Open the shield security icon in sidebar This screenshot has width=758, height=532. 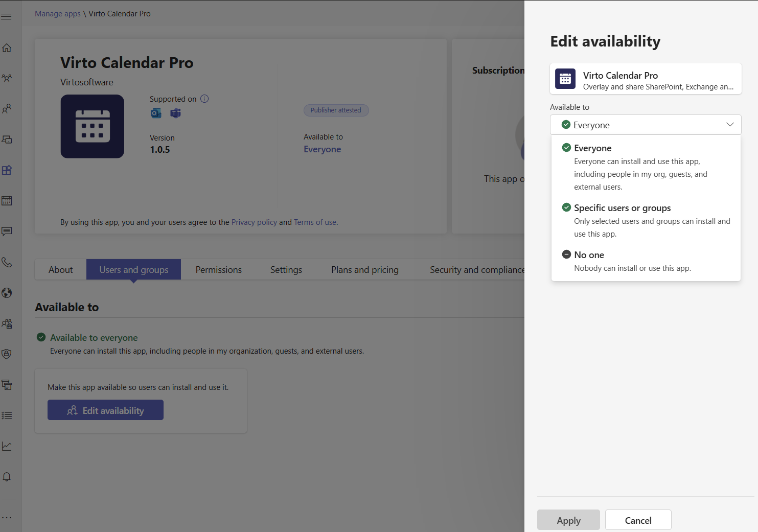click(x=7, y=354)
